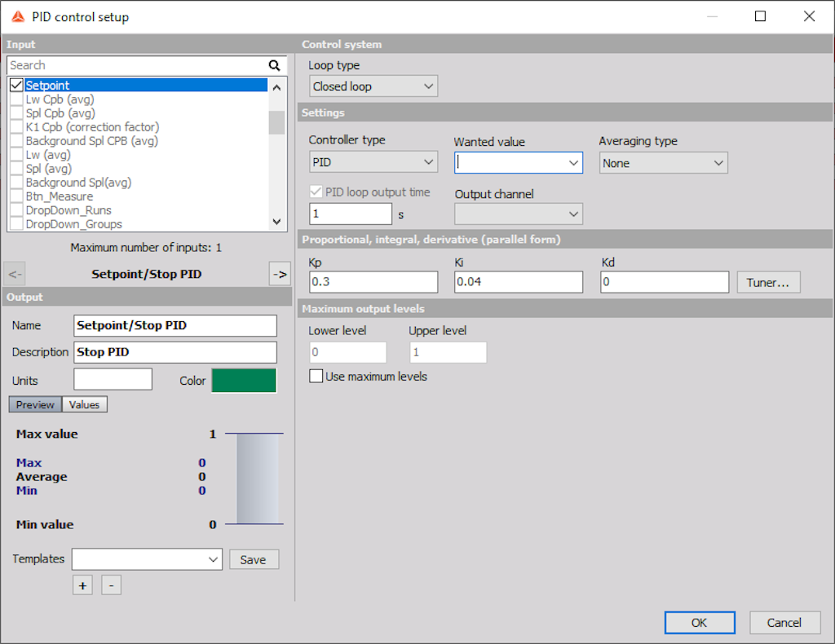Click the Lower level field
This screenshot has height=644, width=835.
coord(347,352)
